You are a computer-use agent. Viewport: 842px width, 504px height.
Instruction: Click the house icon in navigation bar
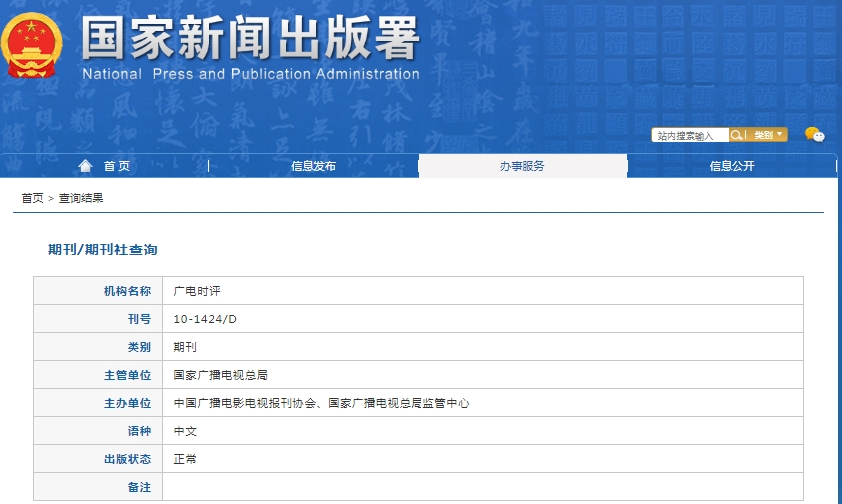coord(85,166)
